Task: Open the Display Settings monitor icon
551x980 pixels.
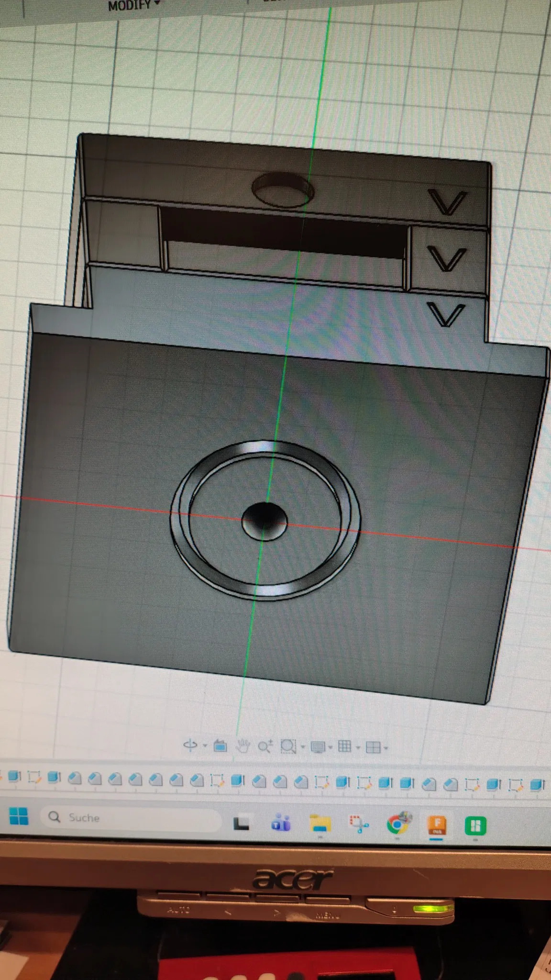Action: tap(318, 747)
